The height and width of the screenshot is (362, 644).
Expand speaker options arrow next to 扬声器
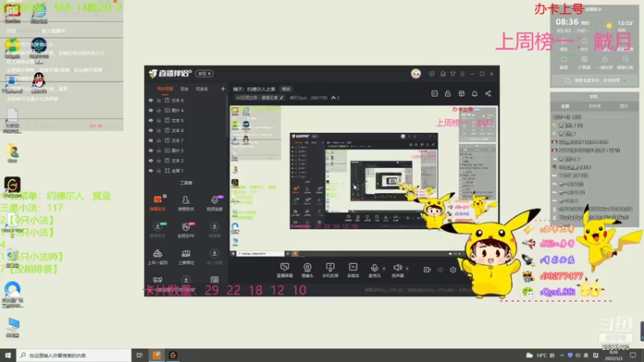[x=407, y=269]
